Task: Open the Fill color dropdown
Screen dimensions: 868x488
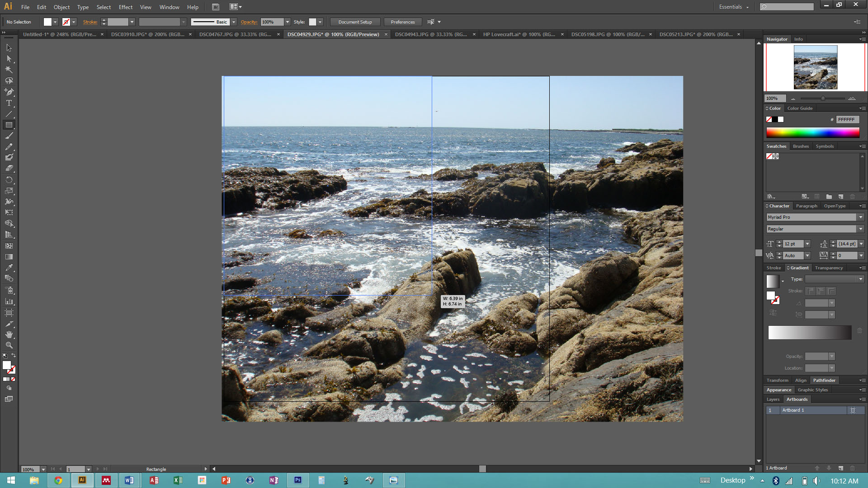Action: click(55, 22)
